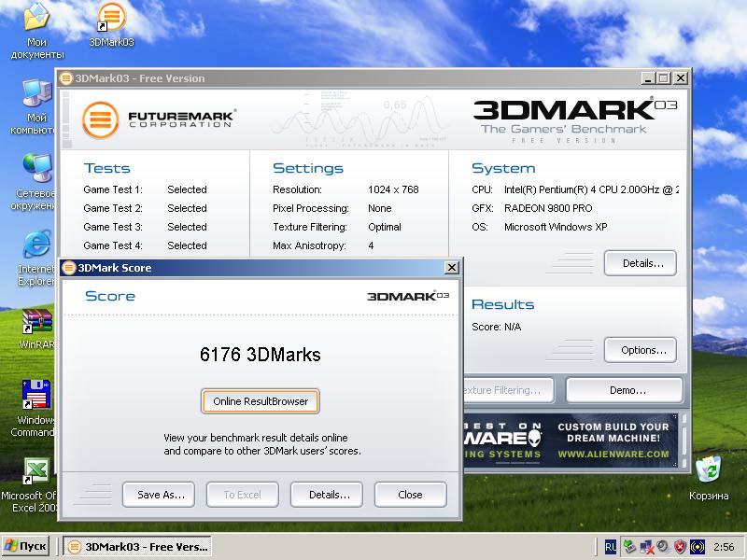Click the "6176 3DMarks" score text
The width and height of the screenshot is (747, 560).
[x=261, y=355]
